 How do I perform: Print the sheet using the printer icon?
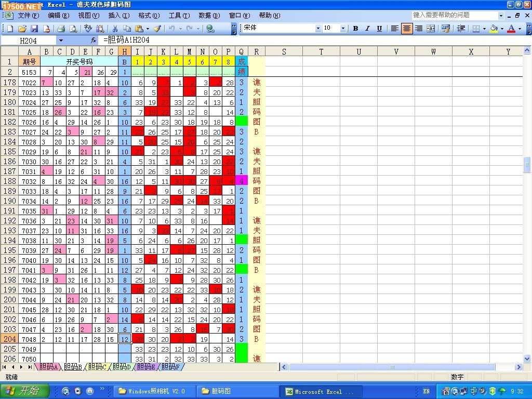coord(61,29)
